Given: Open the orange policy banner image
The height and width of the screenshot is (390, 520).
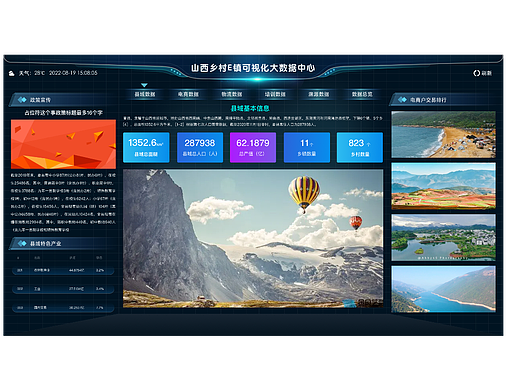Looking at the screenshot, I should 63,144.
